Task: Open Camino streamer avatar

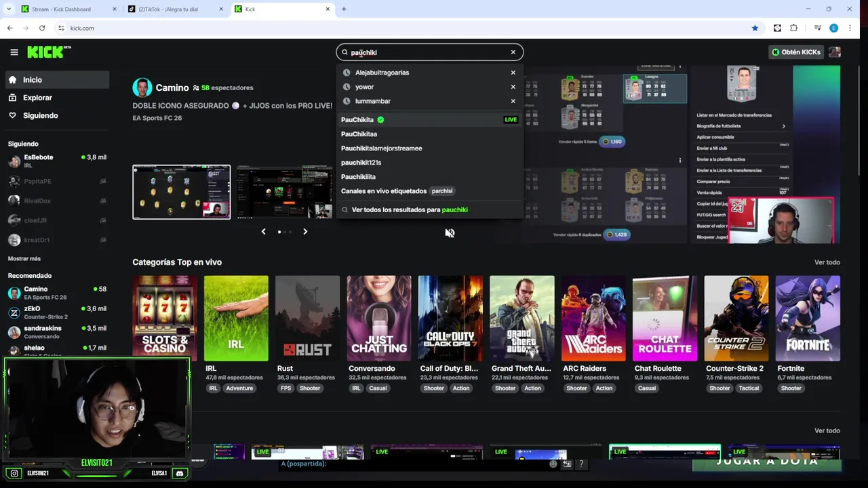Action: (142, 87)
